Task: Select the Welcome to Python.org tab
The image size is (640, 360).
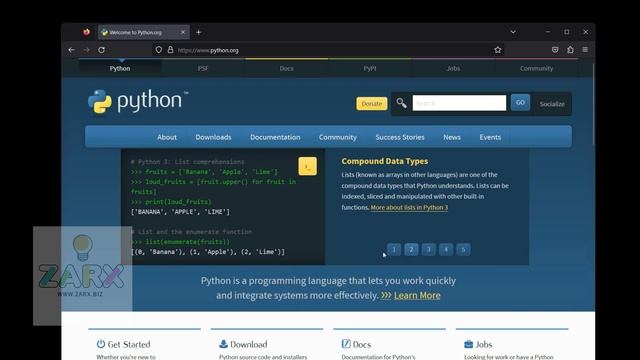Action: (144, 32)
